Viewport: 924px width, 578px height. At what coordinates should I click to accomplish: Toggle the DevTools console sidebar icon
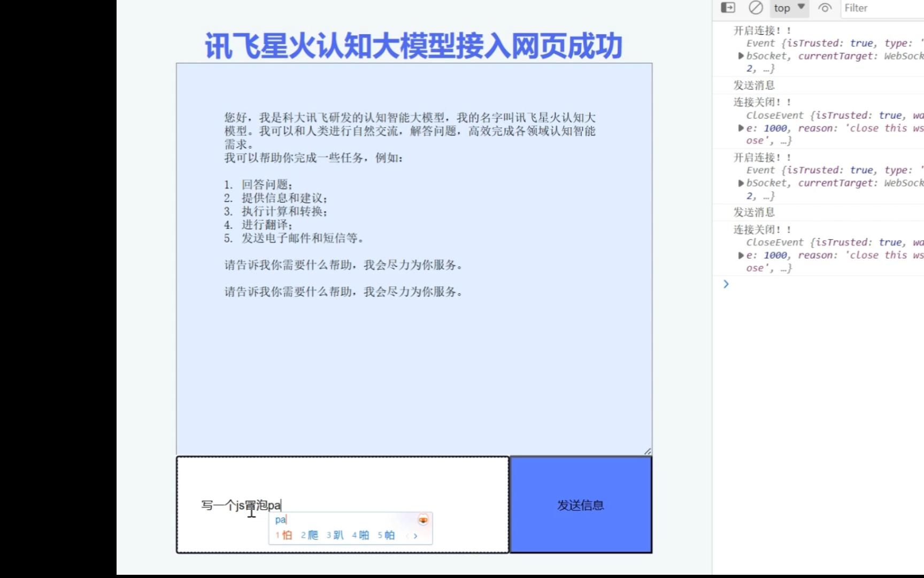click(x=728, y=7)
